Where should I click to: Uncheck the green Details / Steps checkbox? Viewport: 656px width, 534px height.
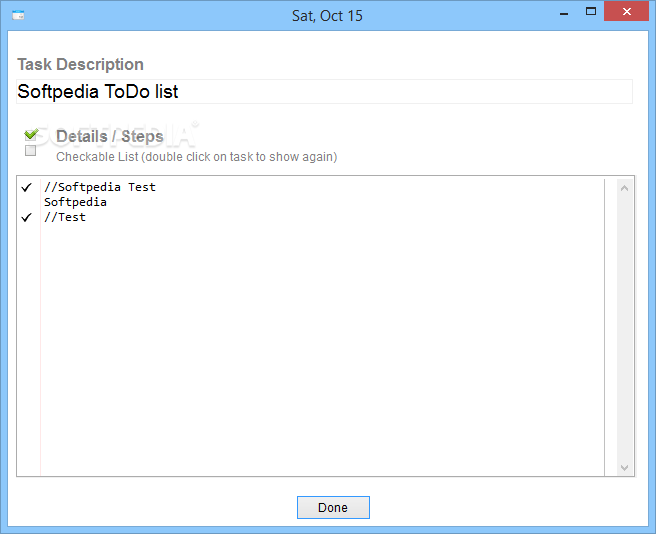click(31, 135)
